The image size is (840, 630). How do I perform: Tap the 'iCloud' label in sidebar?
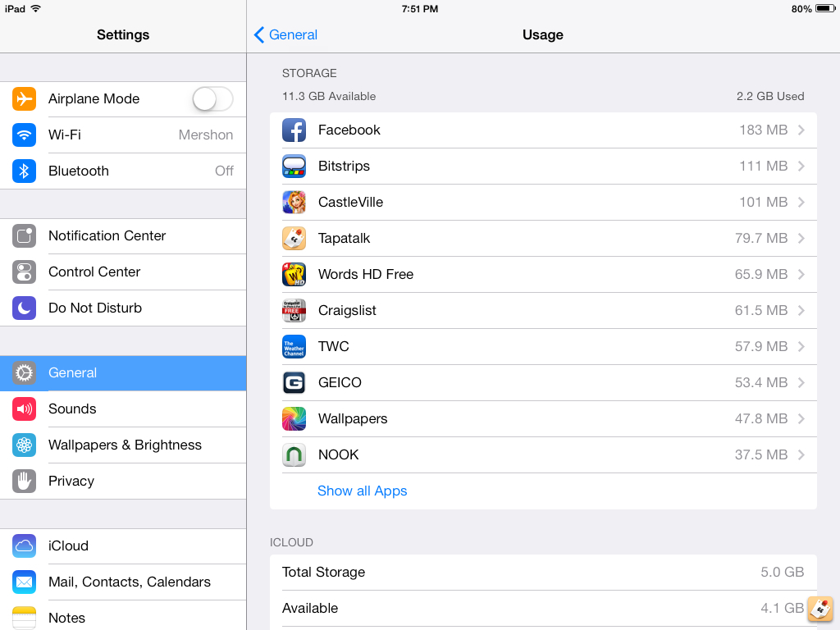[x=69, y=546]
